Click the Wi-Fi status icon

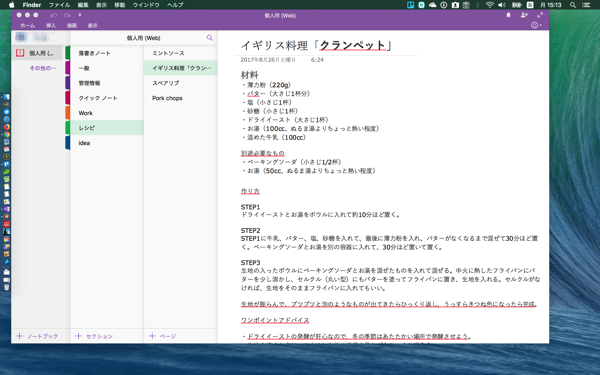click(x=489, y=5)
